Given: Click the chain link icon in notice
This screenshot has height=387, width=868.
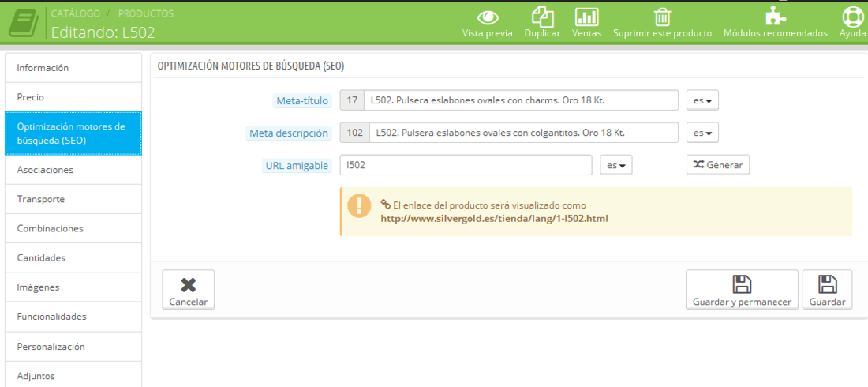Looking at the screenshot, I should tap(386, 205).
